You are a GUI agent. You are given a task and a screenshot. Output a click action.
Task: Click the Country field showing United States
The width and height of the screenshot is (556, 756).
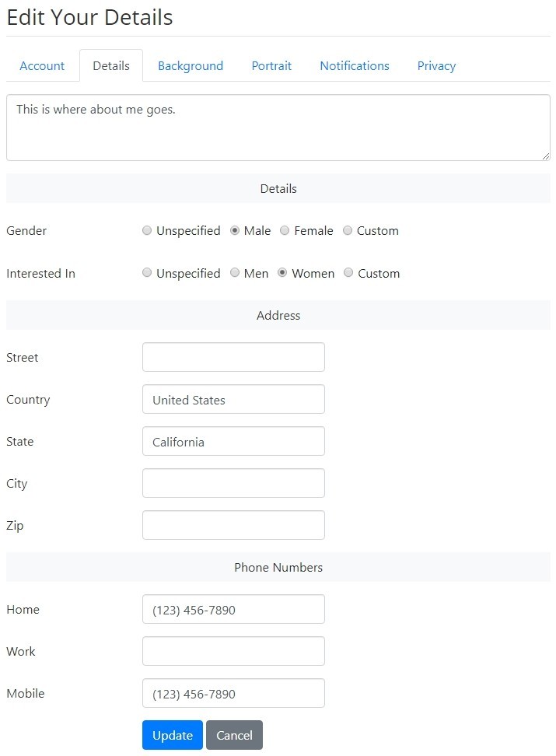point(233,399)
